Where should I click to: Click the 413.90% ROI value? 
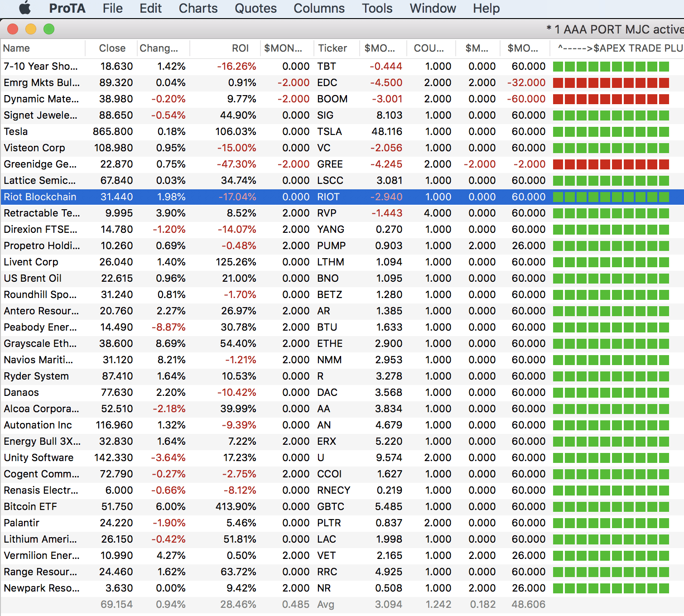click(x=236, y=507)
